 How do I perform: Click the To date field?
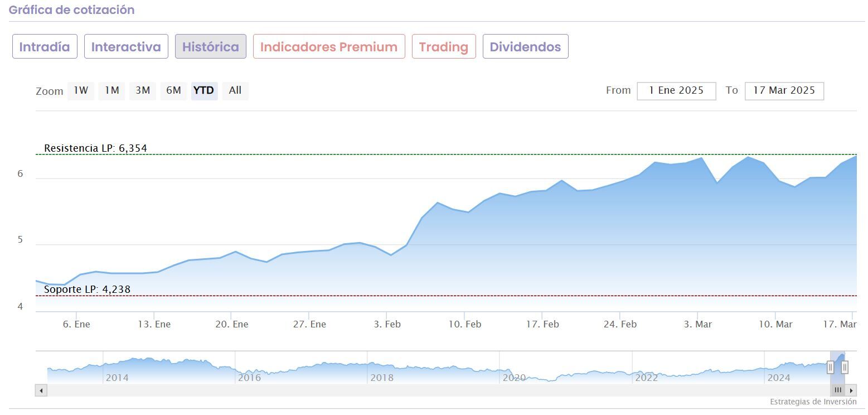tap(784, 90)
